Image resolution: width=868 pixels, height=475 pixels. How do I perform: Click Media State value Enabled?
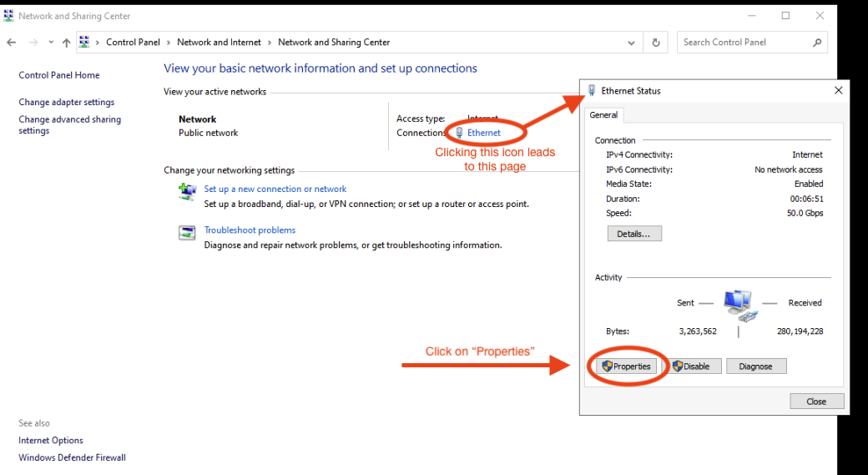pyautogui.click(x=809, y=184)
